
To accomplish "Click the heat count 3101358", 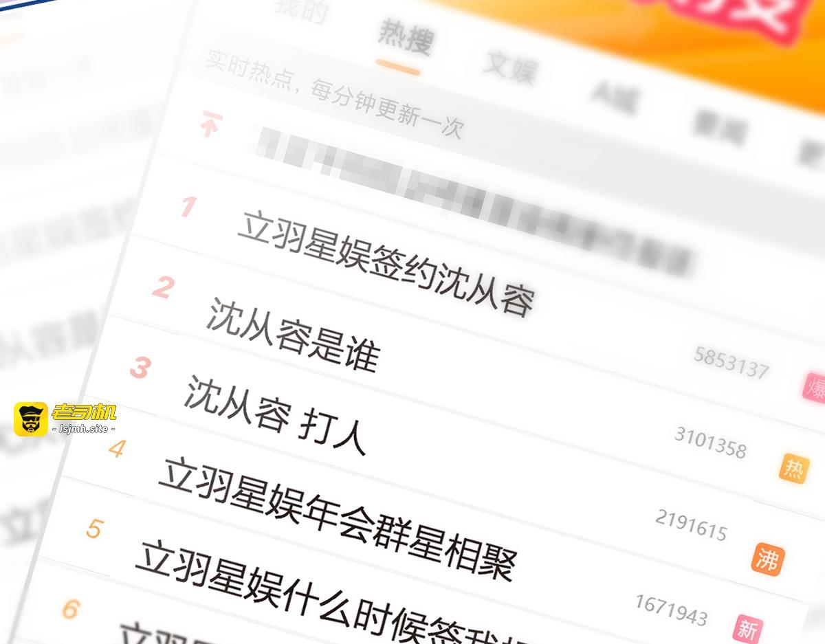I will click(710, 443).
